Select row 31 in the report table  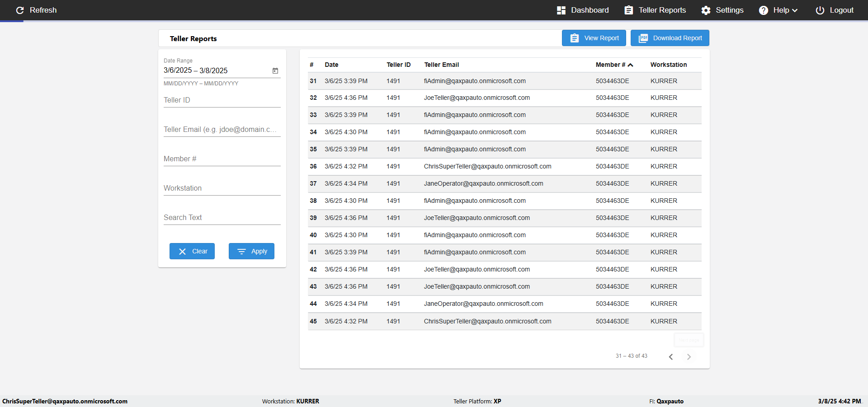[x=505, y=81]
